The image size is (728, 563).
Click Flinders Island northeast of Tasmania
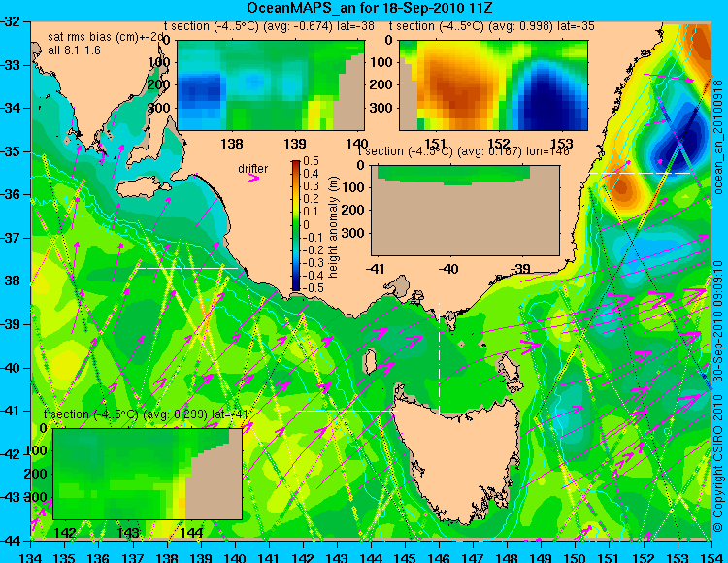pyautogui.click(x=509, y=368)
